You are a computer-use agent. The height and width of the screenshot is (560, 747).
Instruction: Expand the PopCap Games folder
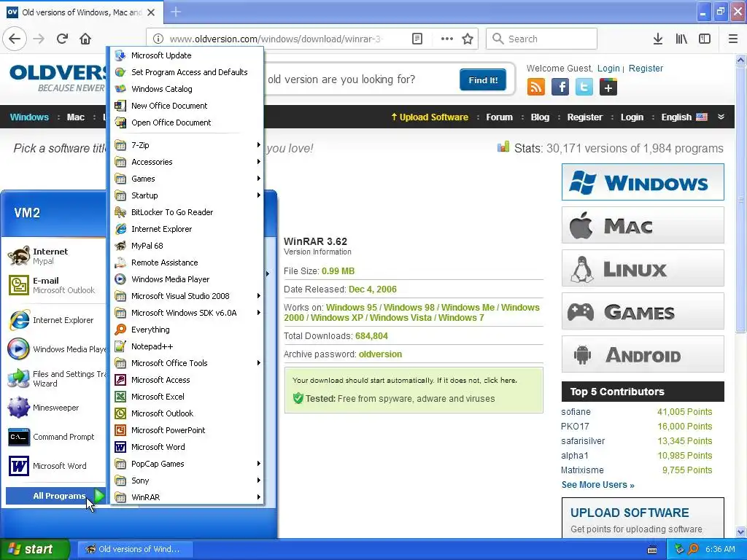click(187, 464)
